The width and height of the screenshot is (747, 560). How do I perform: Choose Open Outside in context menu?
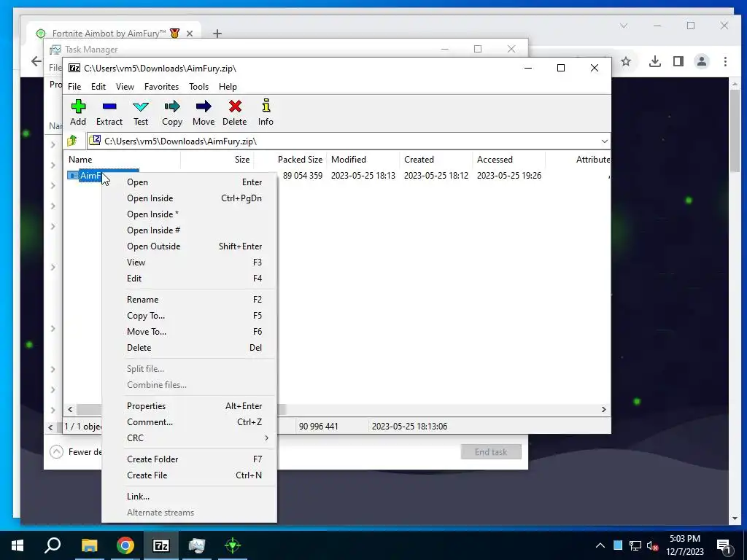coord(189,246)
